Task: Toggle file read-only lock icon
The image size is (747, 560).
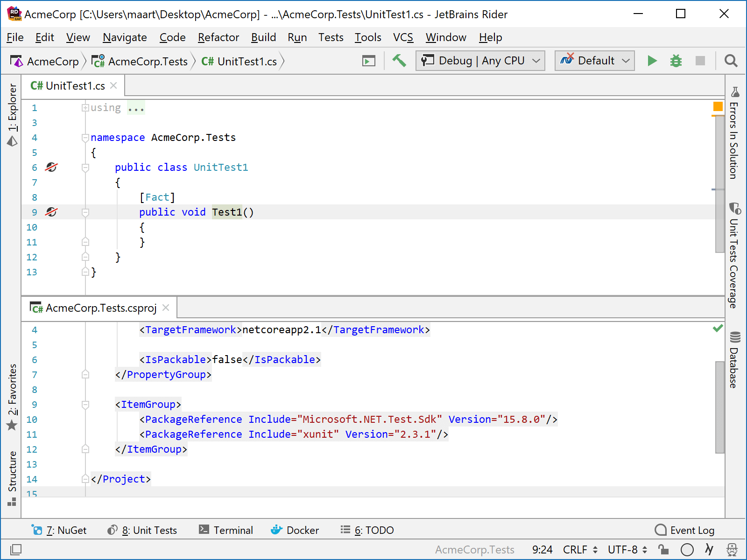Action: tap(663, 550)
